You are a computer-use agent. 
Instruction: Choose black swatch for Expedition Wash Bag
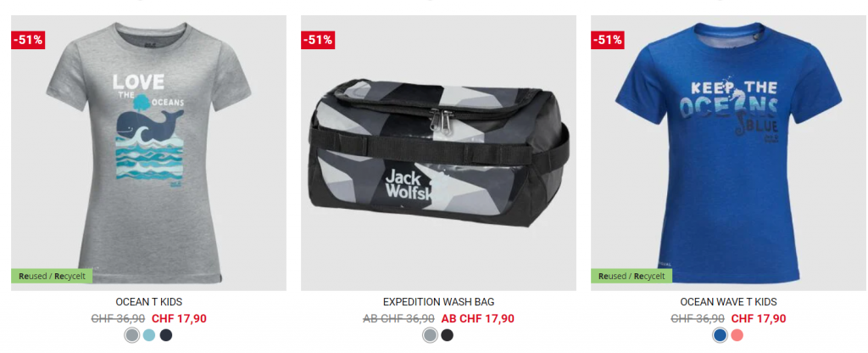coord(448,335)
